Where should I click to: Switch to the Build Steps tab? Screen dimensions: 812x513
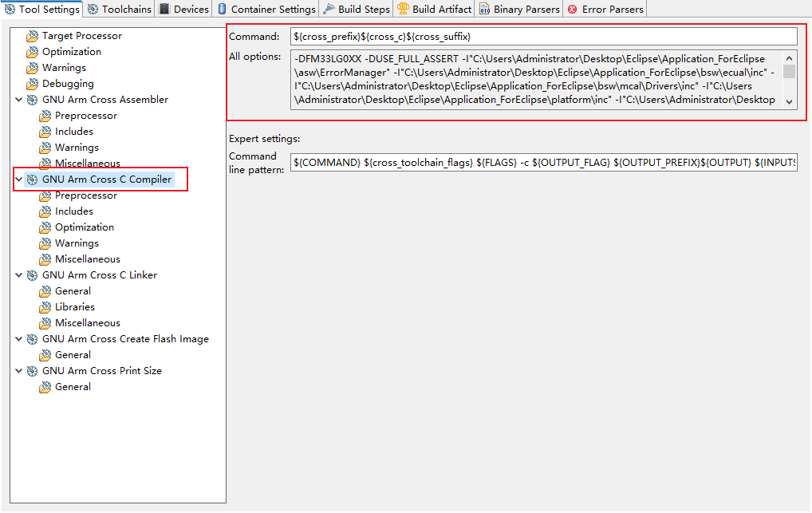[357, 10]
